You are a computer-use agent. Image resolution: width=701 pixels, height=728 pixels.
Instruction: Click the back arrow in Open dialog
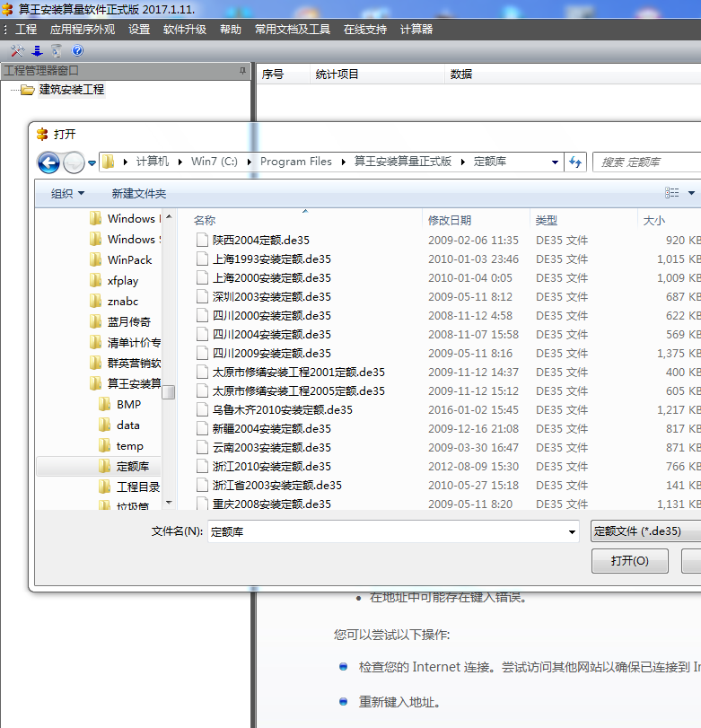pos(48,162)
